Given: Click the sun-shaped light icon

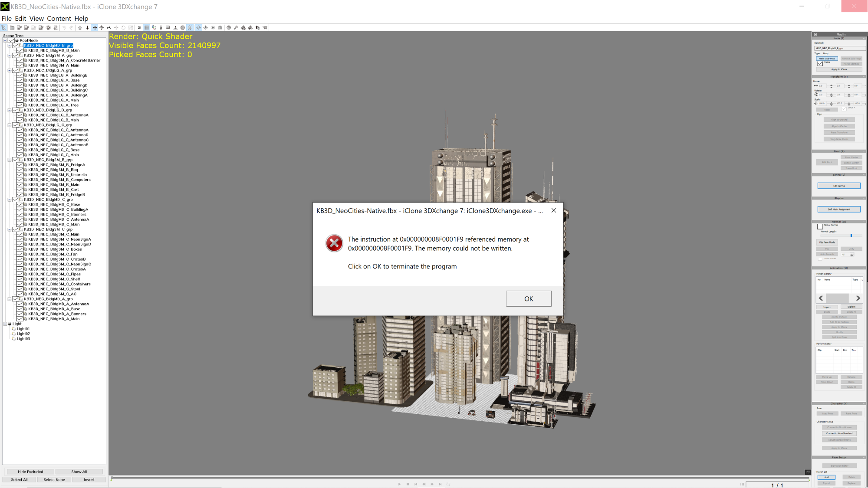Looking at the screenshot, I should [x=213, y=28].
